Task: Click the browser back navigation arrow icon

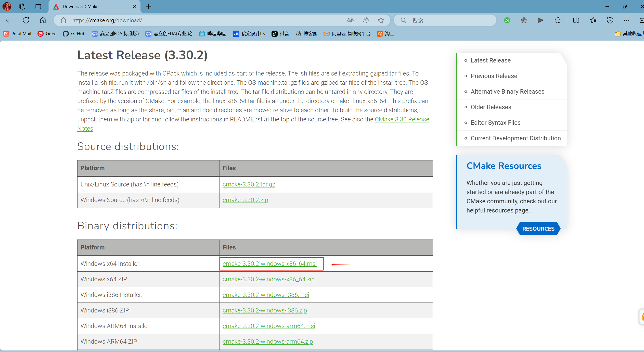Action: 9,20
